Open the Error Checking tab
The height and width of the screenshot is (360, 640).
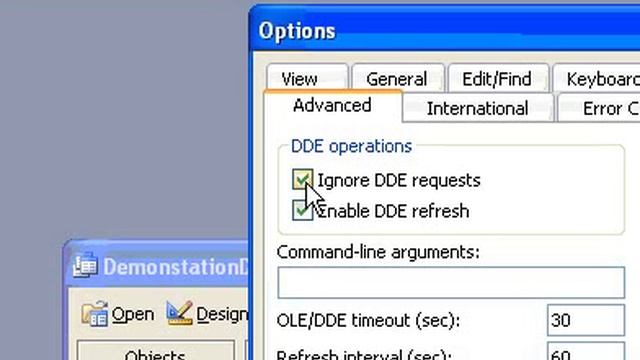[x=599, y=108]
